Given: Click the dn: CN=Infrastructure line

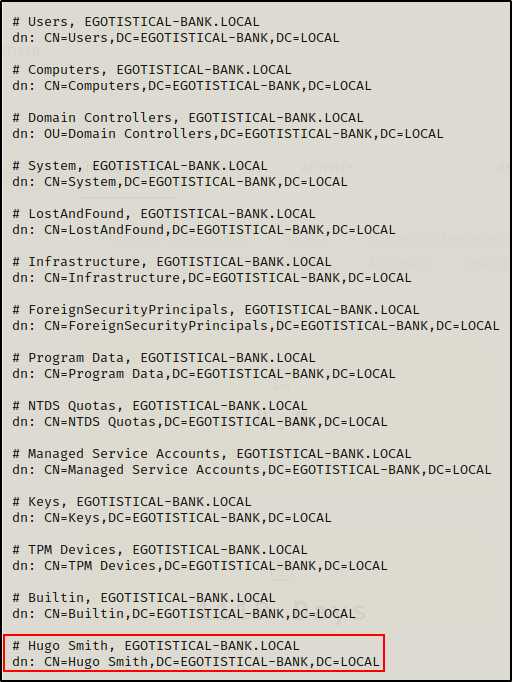Looking at the screenshot, I should [x=212, y=277].
